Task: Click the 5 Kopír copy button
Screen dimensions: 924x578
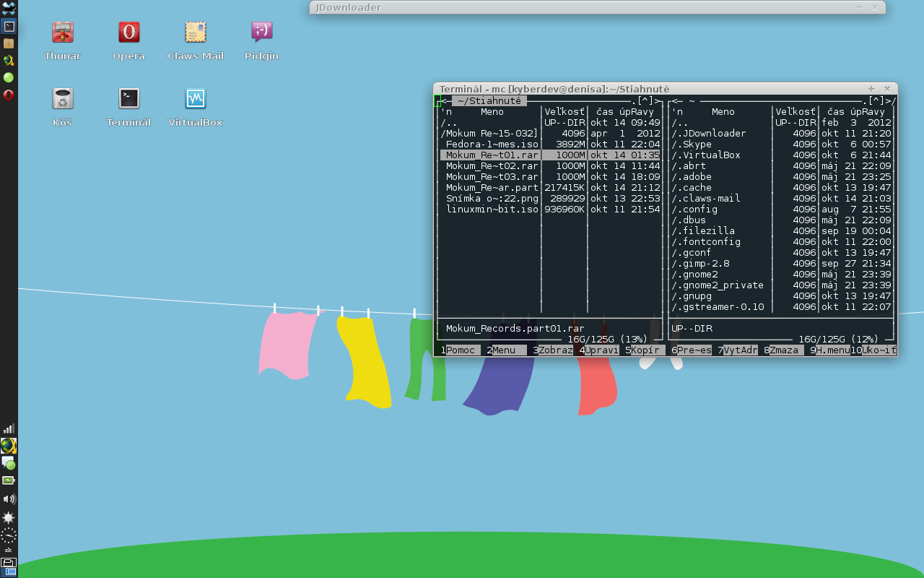Action: coord(647,350)
